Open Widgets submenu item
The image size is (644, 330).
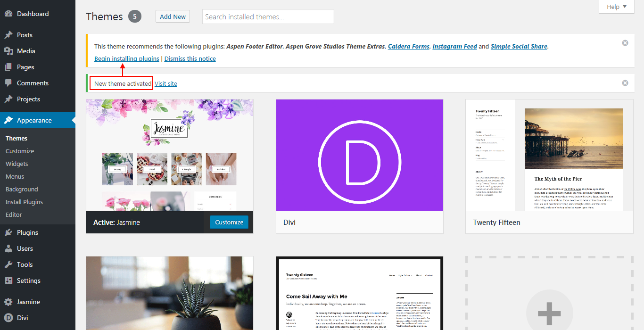(x=17, y=164)
